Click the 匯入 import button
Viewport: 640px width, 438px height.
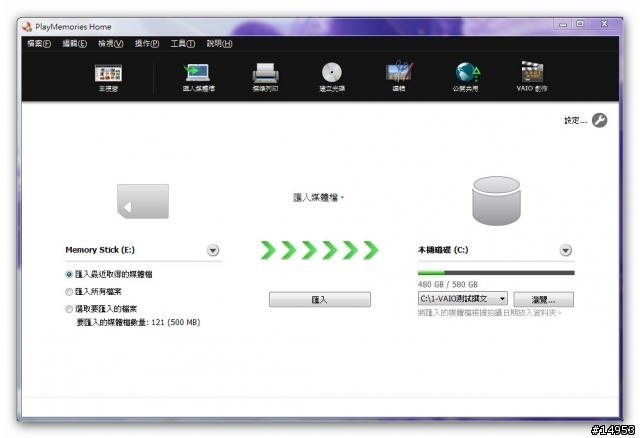tap(320, 300)
